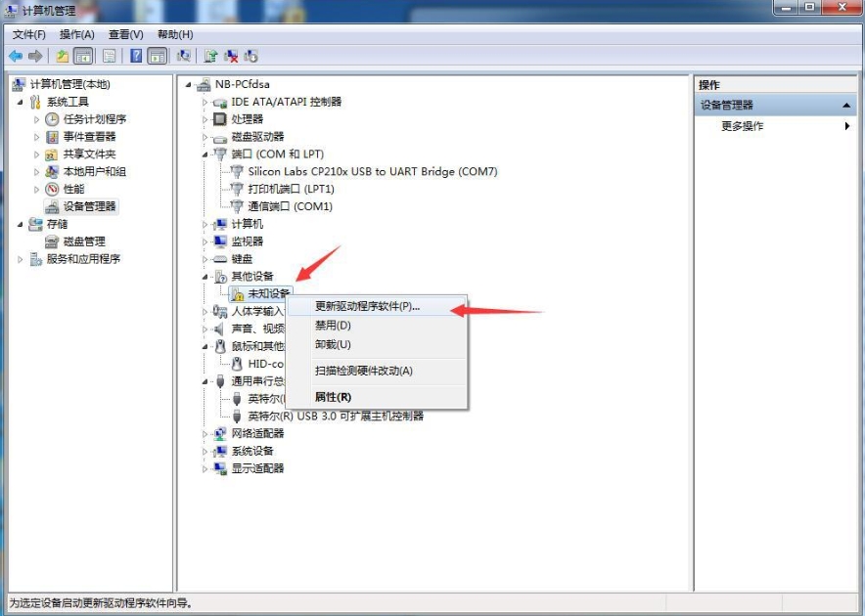The height and width of the screenshot is (616, 865).
Task: Click the Help question mark toolbar icon
Action: 136,56
